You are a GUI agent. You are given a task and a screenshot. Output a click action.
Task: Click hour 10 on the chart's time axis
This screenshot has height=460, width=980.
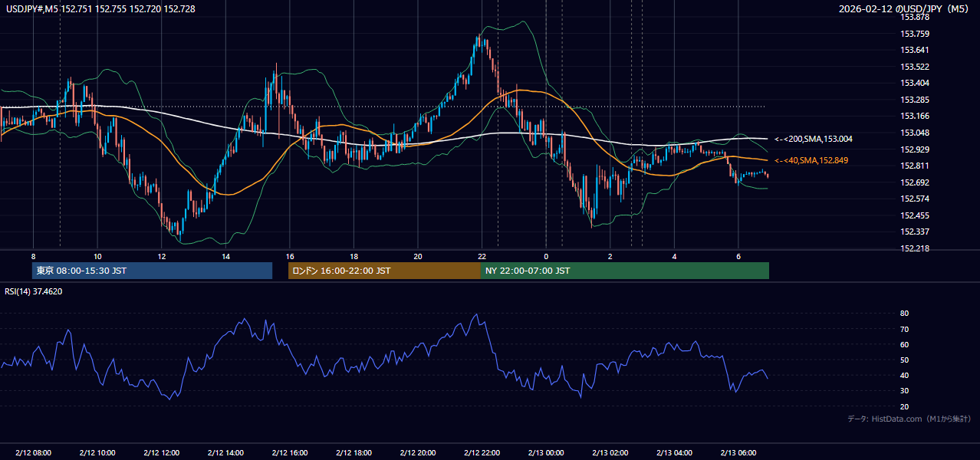pos(97,256)
